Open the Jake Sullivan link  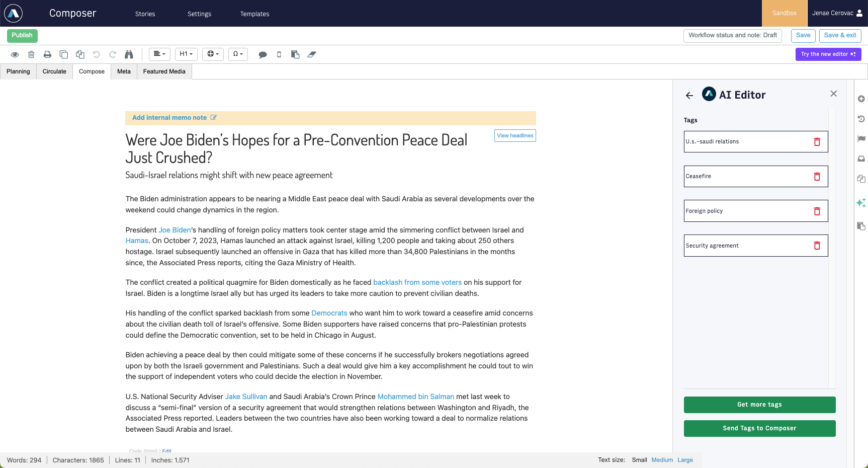click(x=246, y=397)
